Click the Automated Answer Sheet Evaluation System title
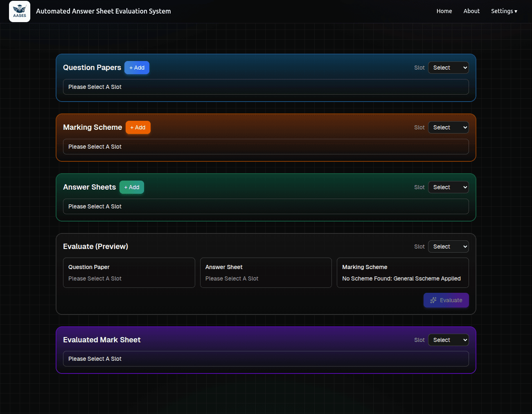This screenshot has width=532, height=414. click(104, 11)
